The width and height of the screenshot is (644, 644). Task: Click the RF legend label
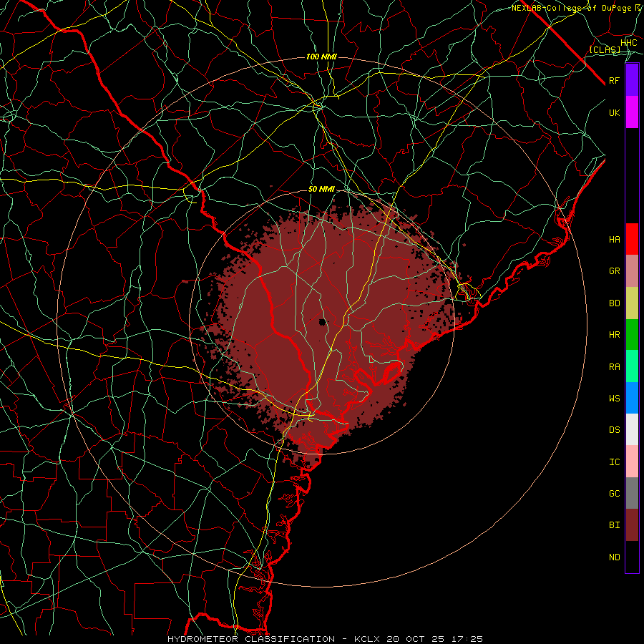click(x=615, y=80)
